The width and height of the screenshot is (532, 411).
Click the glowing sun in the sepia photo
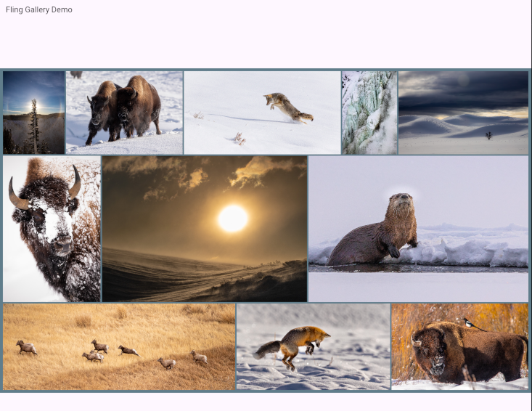pos(233,218)
